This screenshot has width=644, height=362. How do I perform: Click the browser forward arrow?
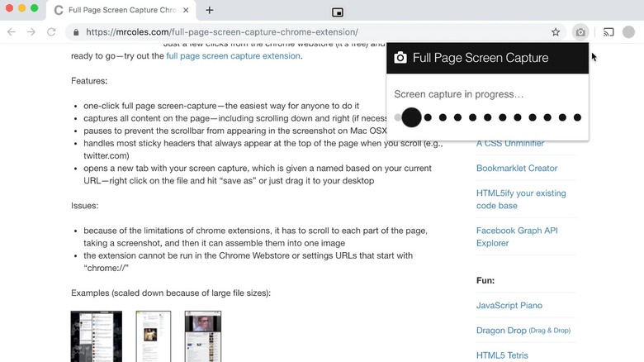31,32
